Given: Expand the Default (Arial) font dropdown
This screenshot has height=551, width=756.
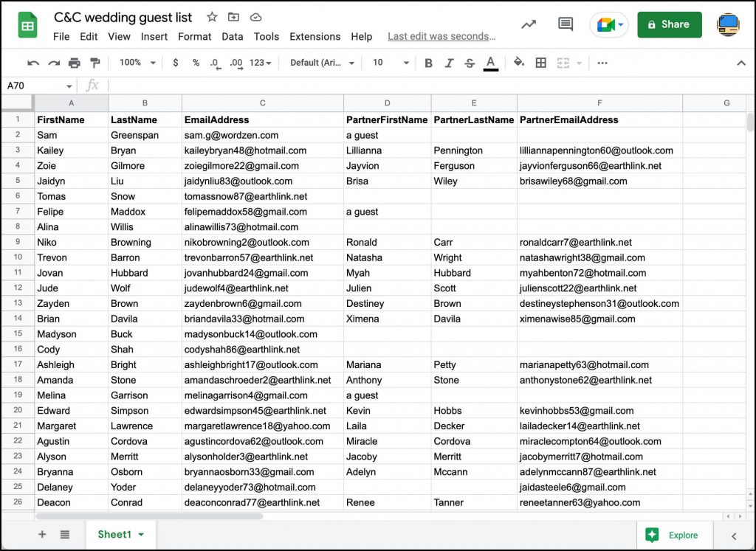Looking at the screenshot, I should tap(323, 63).
